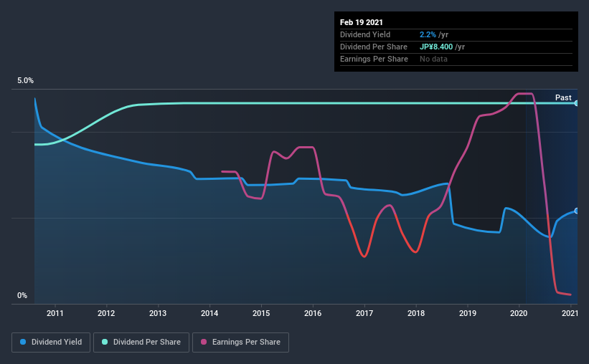This screenshot has width=589, height=364.
Task: Select the Dividend Yield endpoint marker
Action: click(577, 211)
